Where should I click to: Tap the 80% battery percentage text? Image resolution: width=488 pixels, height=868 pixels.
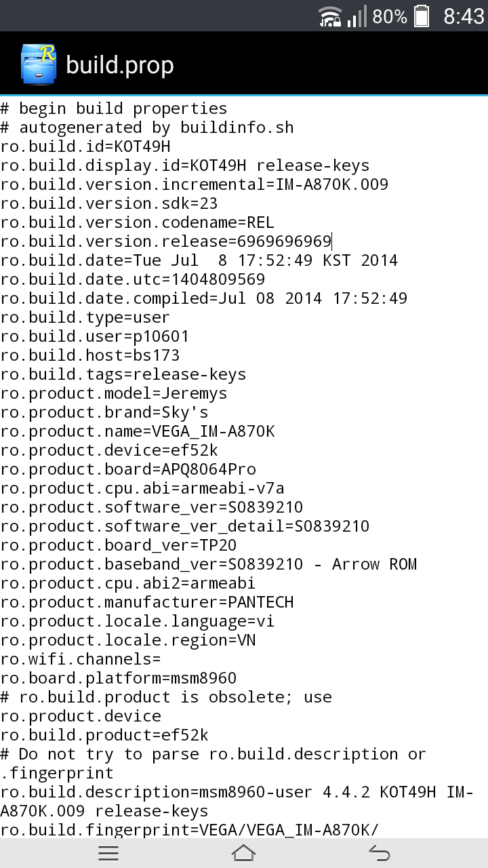pos(390,16)
